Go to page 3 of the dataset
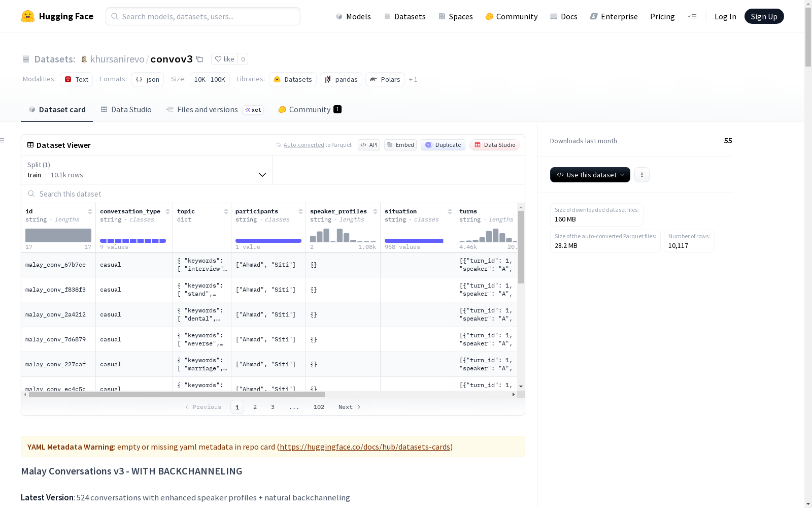The height and width of the screenshot is (508, 812). coord(273,407)
